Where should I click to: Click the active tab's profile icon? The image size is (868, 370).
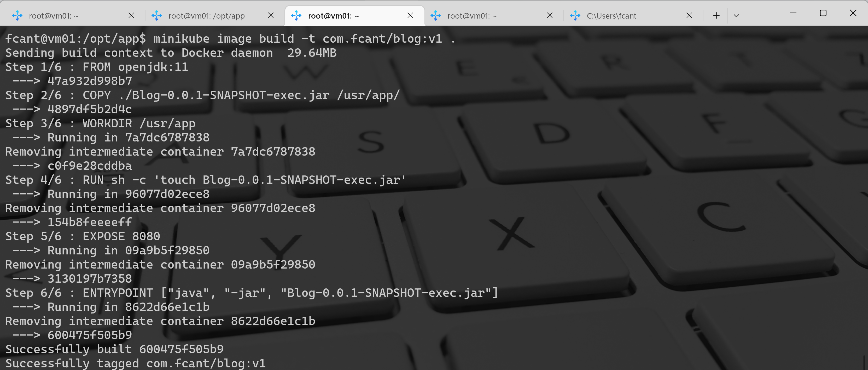(296, 15)
